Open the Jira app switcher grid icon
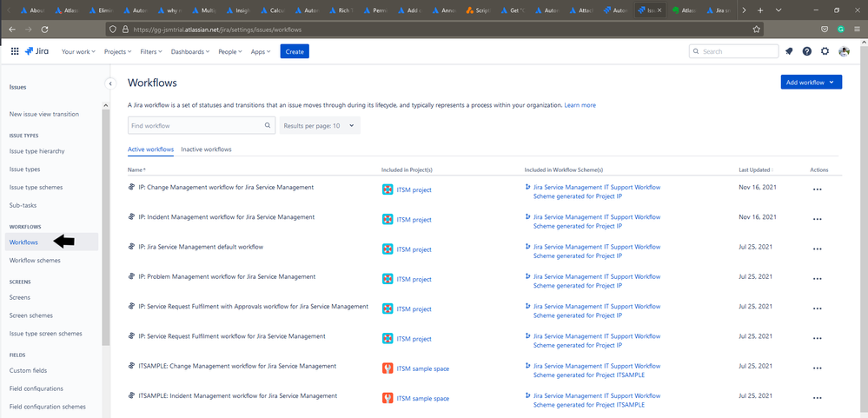This screenshot has width=868, height=418. point(15,51)
